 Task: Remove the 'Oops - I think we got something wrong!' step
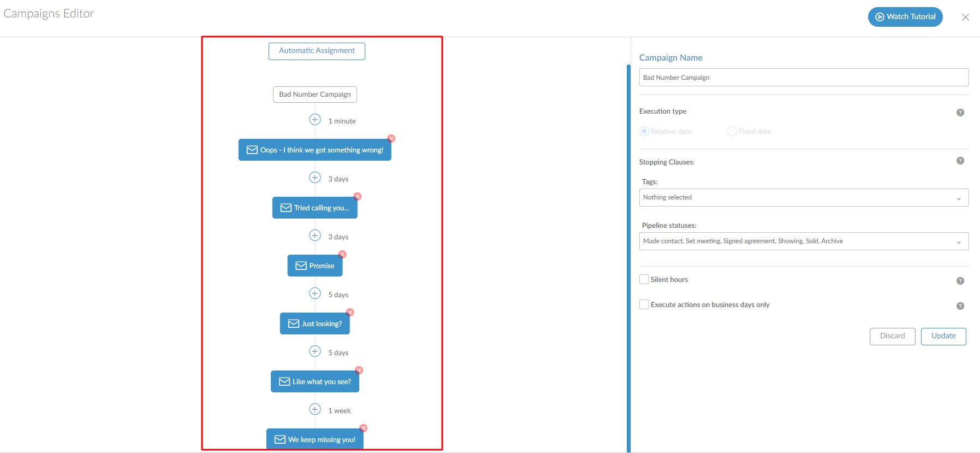391,139
